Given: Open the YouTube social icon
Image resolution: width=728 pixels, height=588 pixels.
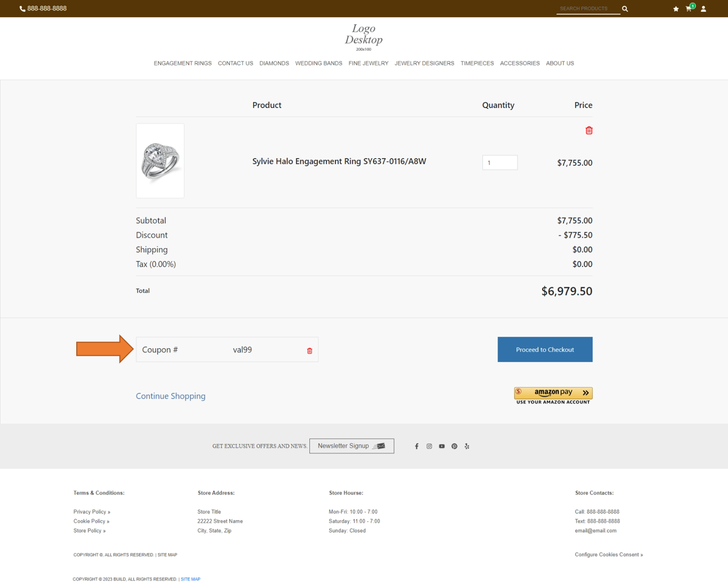Looking at the screenshot, I should (x=442, y=446).
